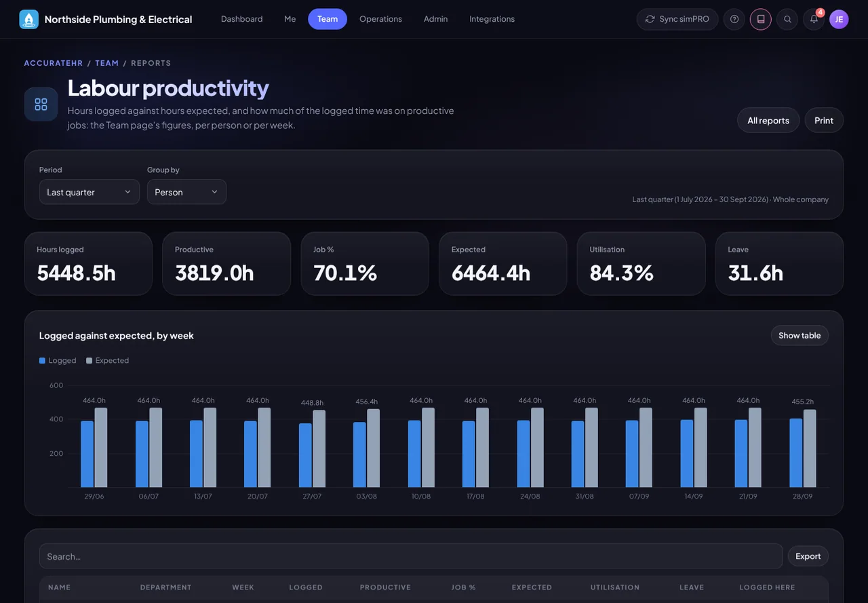Screen dimensions: 868x603
Task: Export the table data
Action: point(808,556)
